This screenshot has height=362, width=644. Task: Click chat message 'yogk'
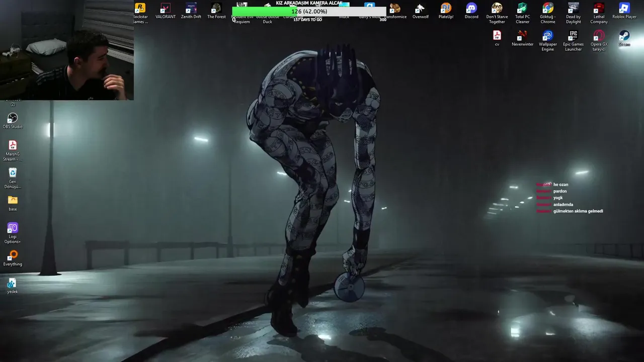click(x=558, y=198)
